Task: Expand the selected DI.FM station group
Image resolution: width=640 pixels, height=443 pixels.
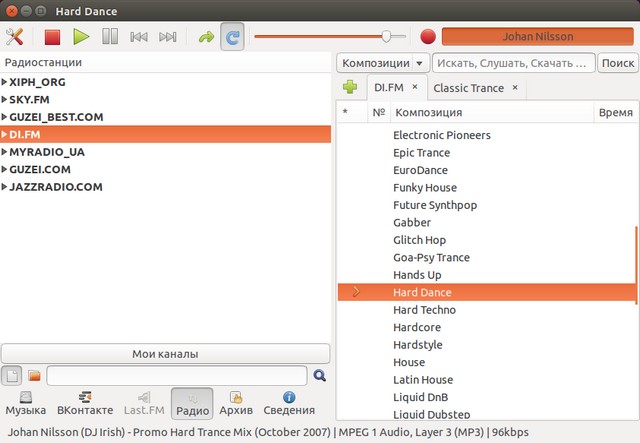Action: (4, 134)
